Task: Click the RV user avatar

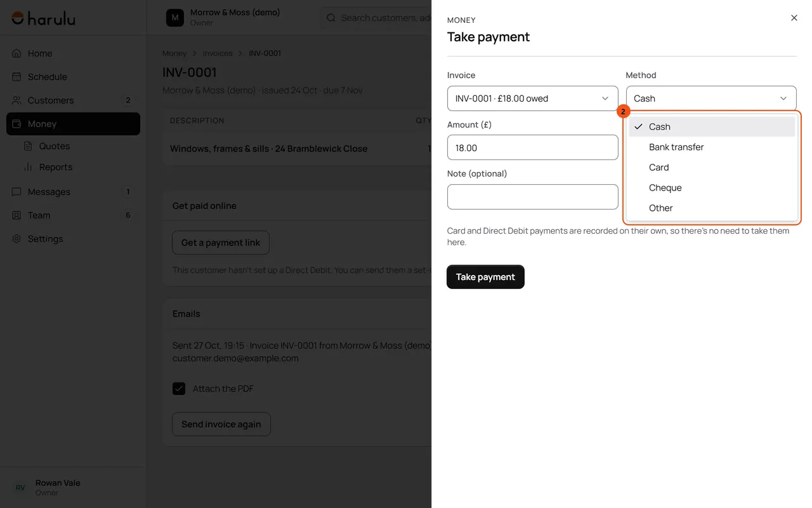Action: [x=20, y=488]
